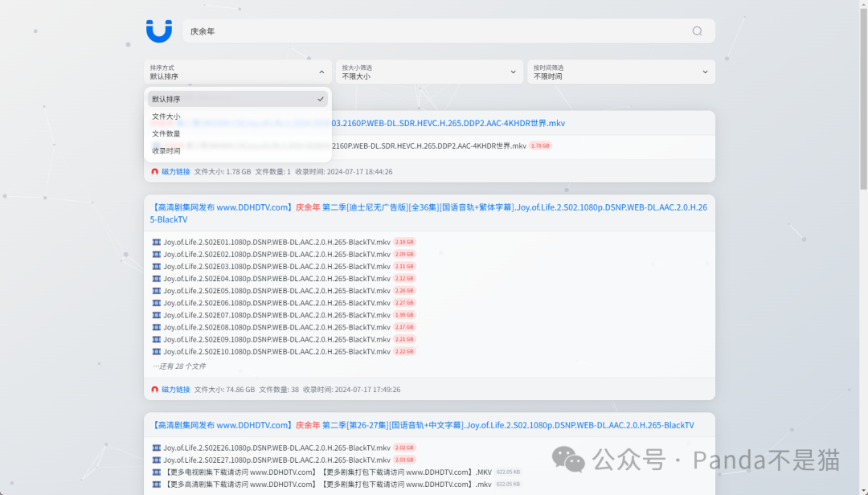This screenshot has height=495, width=868.
Task: Click the video icon beside S02E01 file
Action: tap(157, 242)
